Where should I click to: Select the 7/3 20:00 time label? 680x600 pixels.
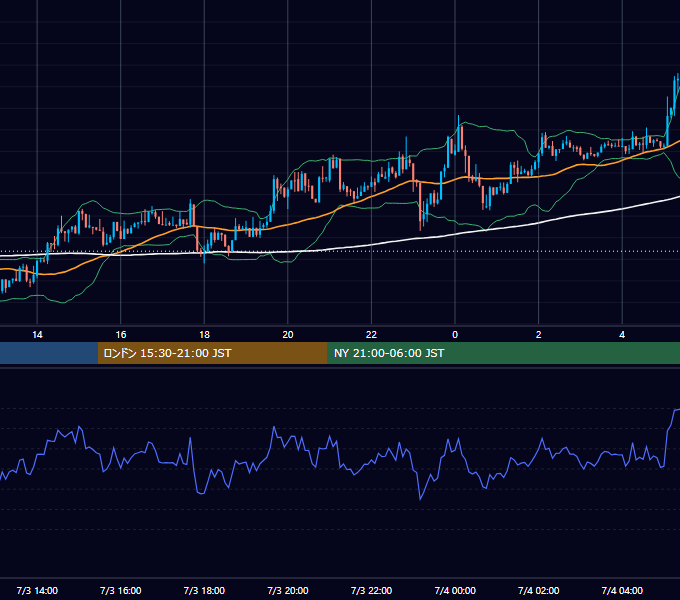288,590
